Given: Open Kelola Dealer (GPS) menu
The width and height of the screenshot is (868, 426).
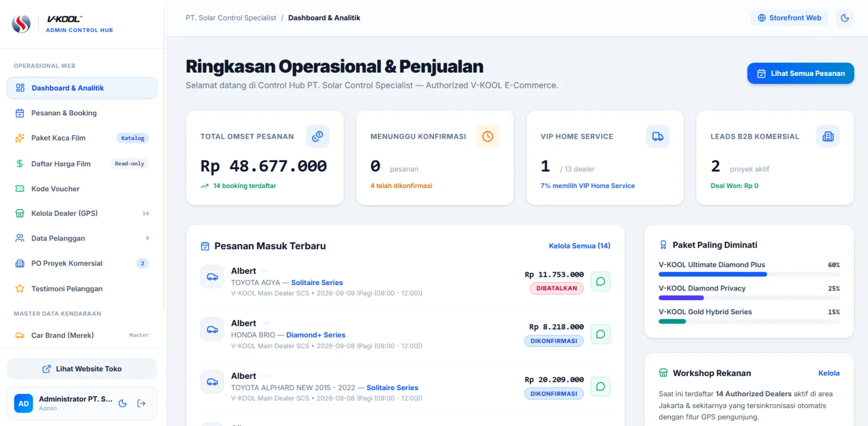Looking at the screenshot, I should point(82,214).
